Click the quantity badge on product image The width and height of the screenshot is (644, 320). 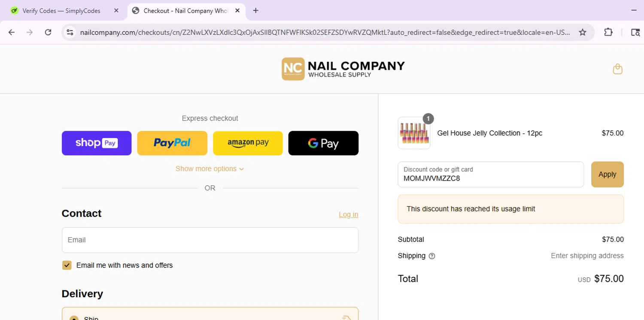[428, 118]
